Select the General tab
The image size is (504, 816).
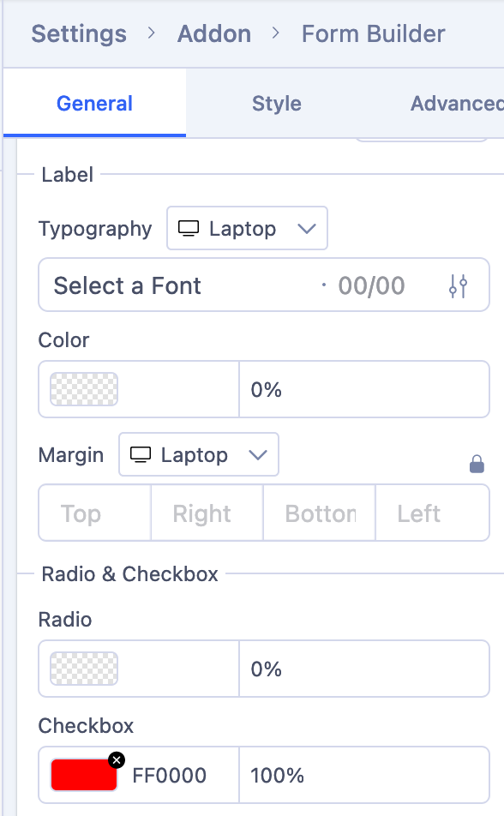point(94,103)
